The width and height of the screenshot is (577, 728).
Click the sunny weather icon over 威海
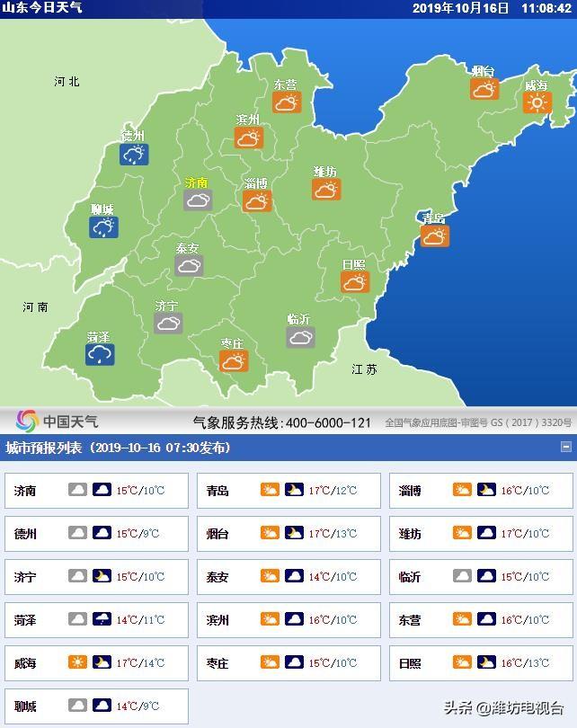click(537, 103)
